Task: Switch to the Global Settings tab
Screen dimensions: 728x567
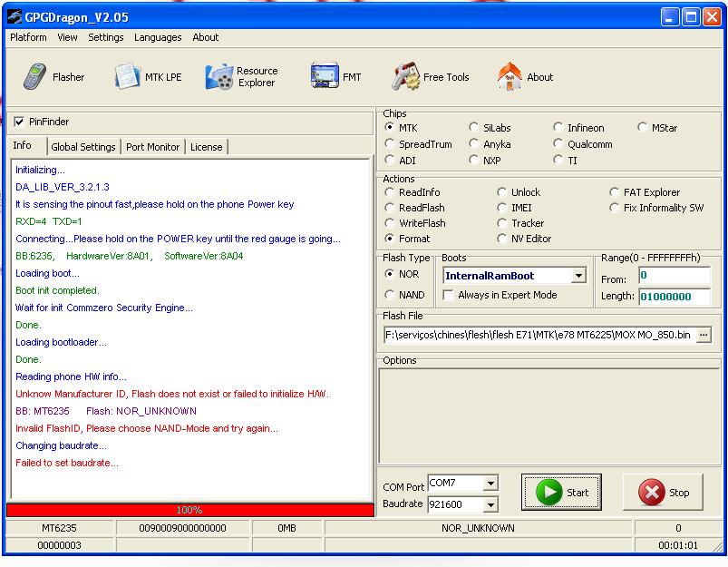Action: [83, 147]
